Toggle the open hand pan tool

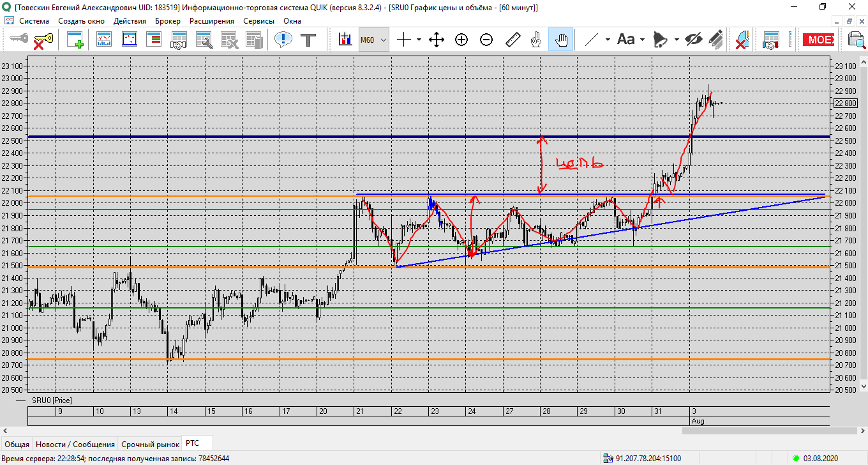click(x=561, y=40)
